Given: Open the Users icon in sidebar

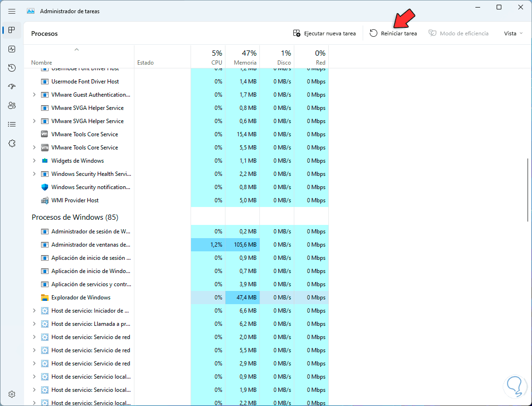Looking at the screenshot, I should click(x=12, y=106).
